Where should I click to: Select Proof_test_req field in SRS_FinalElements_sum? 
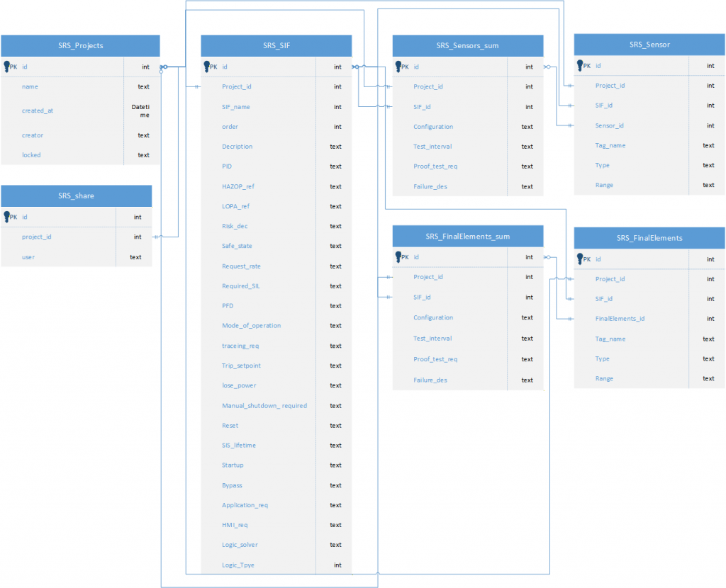coord(435,359)
